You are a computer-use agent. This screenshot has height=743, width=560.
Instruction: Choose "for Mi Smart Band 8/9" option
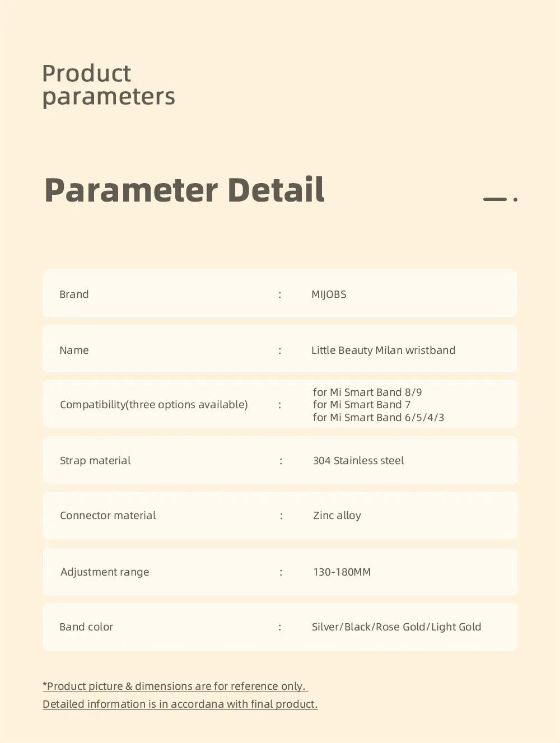point(367,392)
